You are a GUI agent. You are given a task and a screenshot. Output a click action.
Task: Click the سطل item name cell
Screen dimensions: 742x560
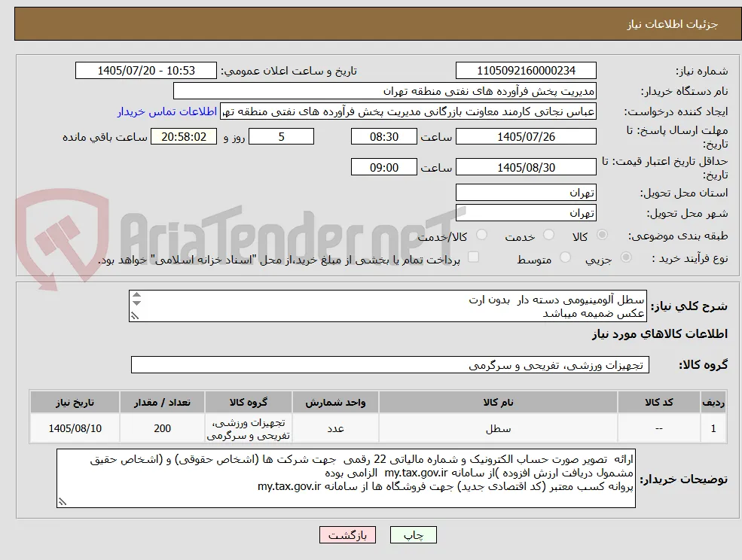click(x=498, y=428)
